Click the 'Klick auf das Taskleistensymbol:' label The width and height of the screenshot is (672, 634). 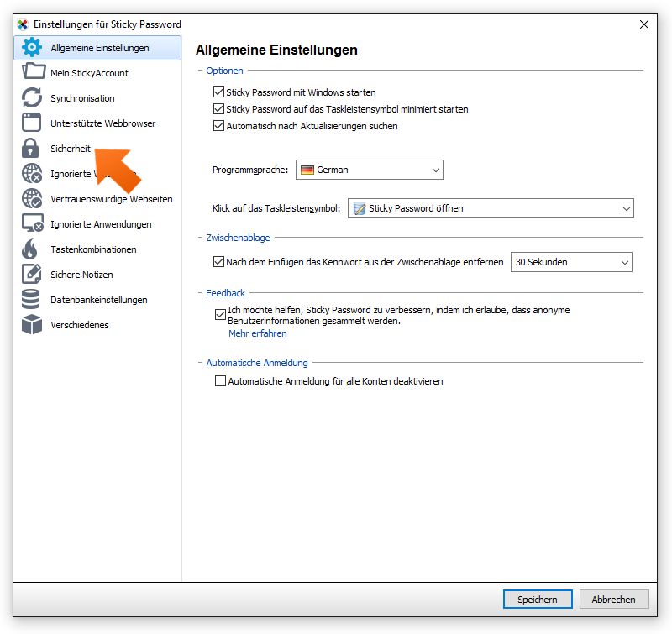coord(276,208)
